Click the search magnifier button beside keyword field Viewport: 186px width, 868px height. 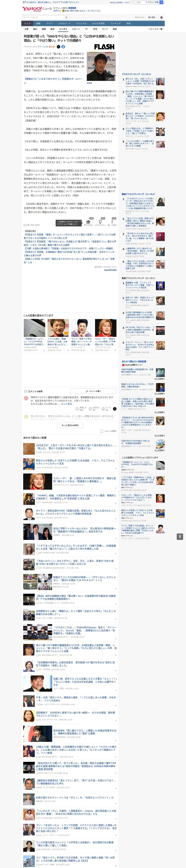(x=66, y=17)
